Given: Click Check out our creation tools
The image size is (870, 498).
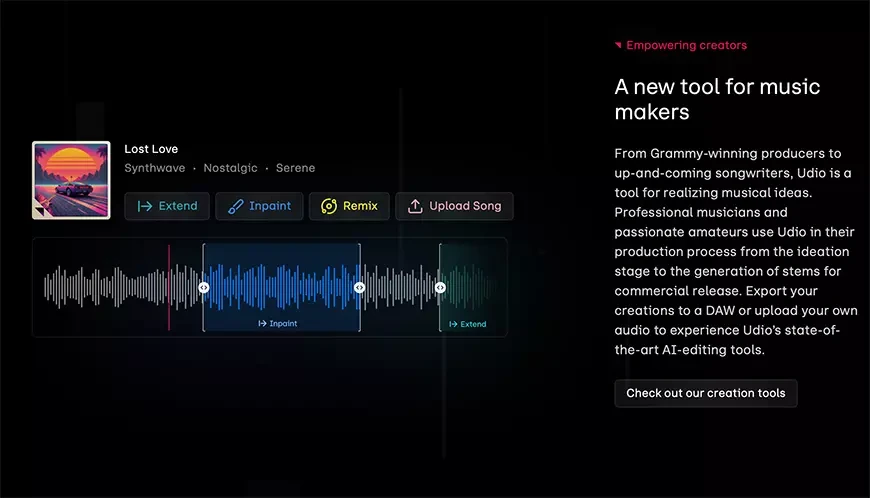Looking at the screenshot, I should pyautogui.click(x=705, y=393).
